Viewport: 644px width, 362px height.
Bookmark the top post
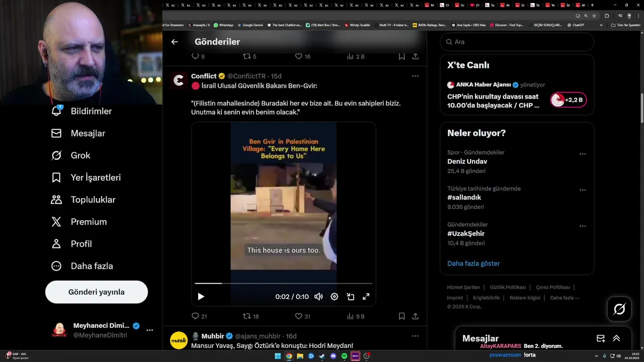[401, 56]
